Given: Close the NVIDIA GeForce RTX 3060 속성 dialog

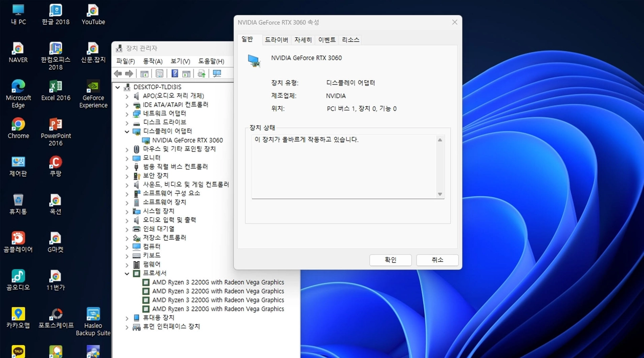Looking at the screenshot, I should click(455, 22).
